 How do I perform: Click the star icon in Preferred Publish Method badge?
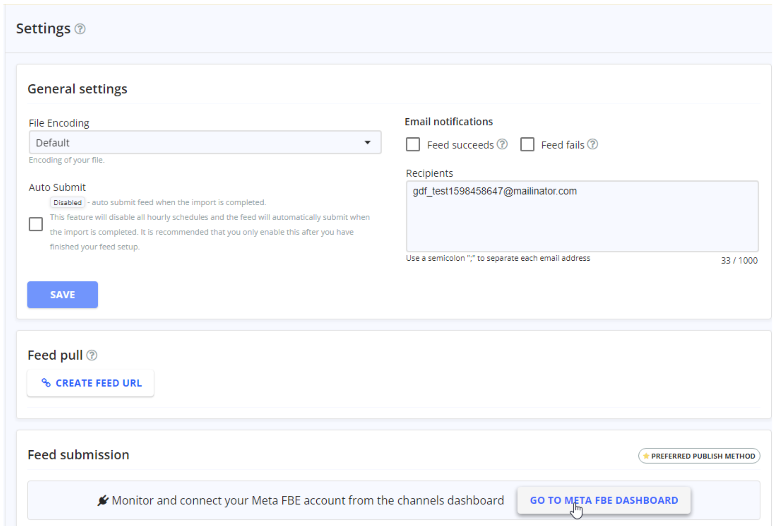click(646, 457)
